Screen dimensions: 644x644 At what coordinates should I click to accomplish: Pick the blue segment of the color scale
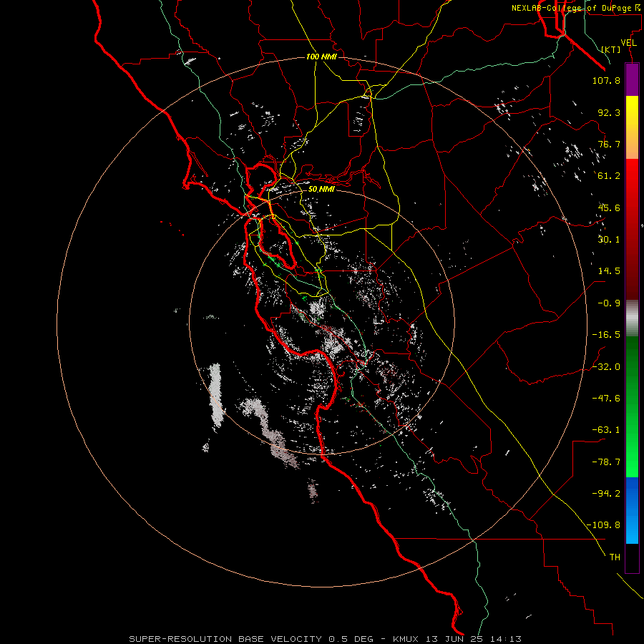tap(632, 510)
